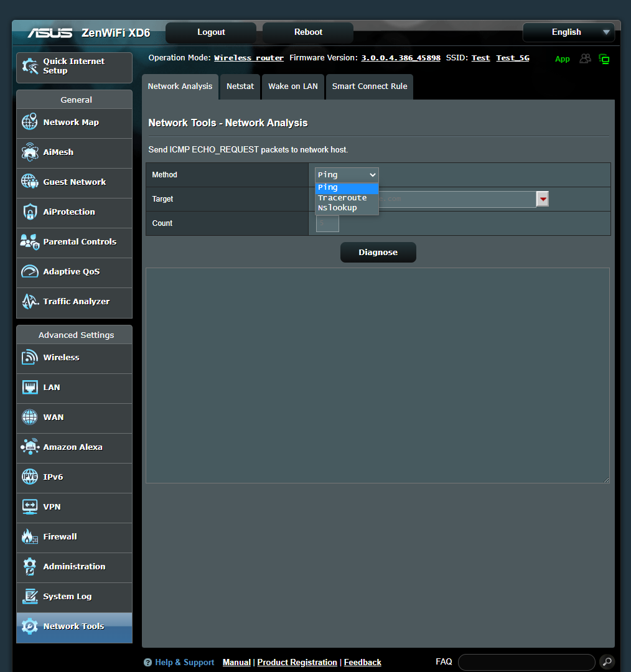Open the English language dropdown
Image resolution: width=631 pixels, height=672 pixels.
click(x=568, y=32)
